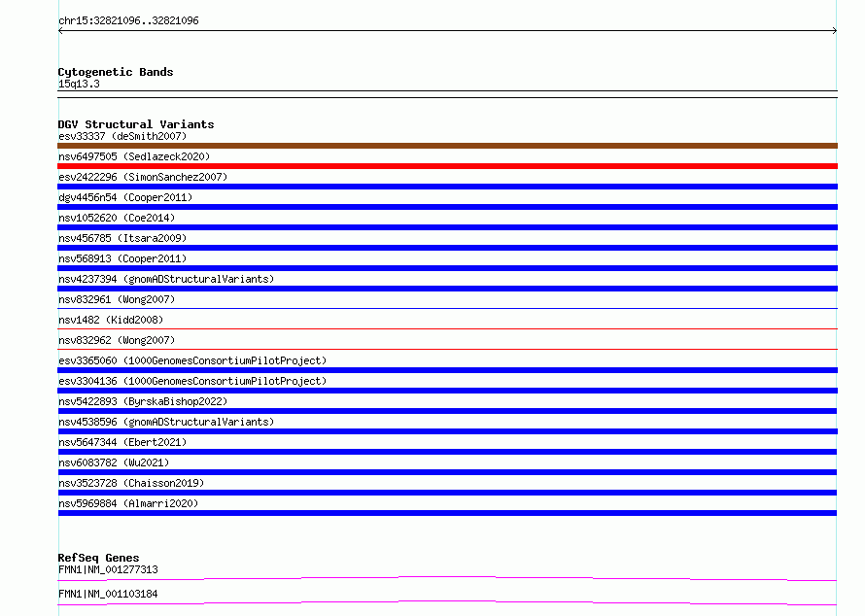Click the 15q13.3 band label
865x616 pixels.
pos(79,84)
